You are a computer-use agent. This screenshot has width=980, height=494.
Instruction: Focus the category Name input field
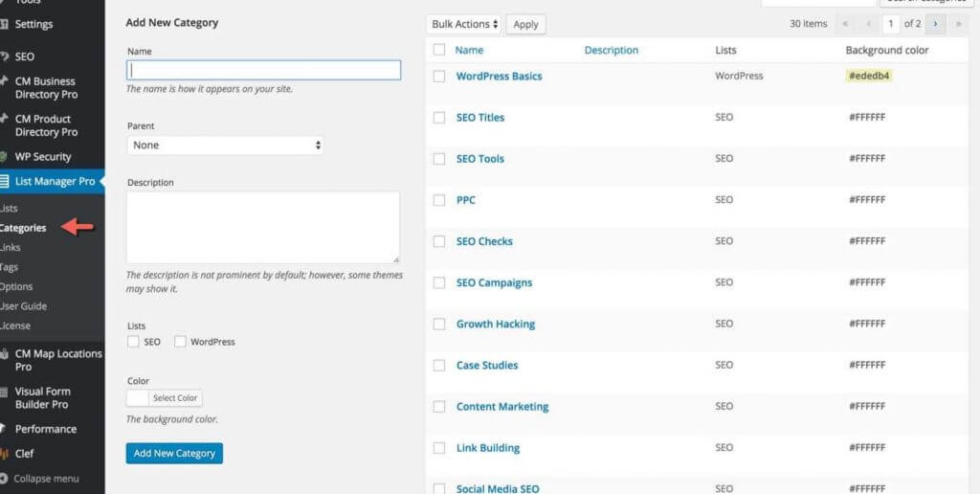coord(263,70)
